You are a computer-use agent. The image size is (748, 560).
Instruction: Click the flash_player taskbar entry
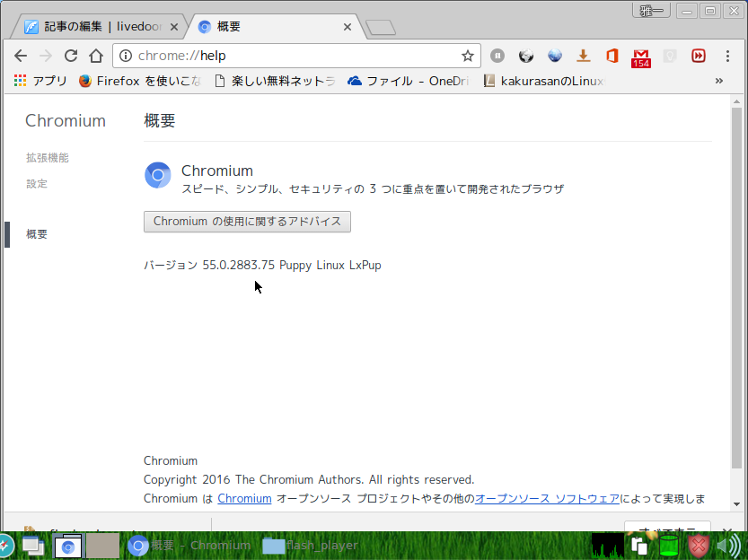point(310,546)
